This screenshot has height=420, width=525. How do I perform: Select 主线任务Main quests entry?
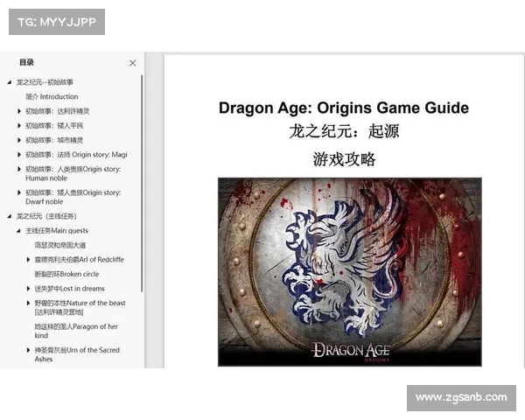point(57,231)
